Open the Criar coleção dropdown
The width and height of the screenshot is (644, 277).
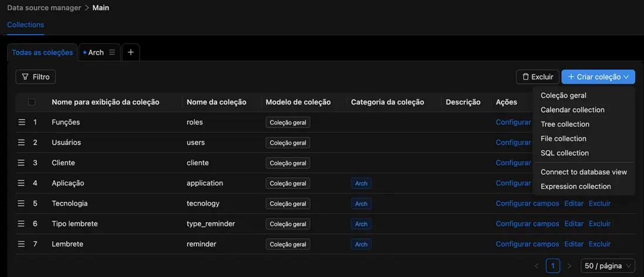point(598,77)
